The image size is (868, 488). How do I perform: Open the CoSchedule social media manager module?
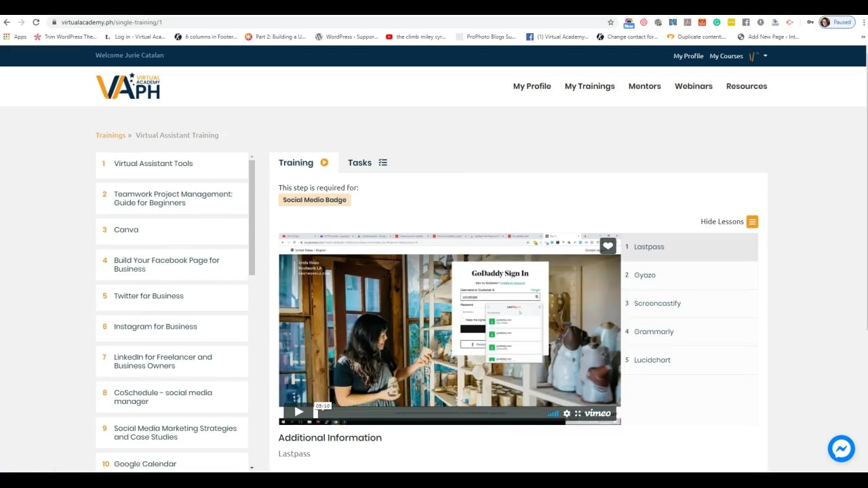coord(172,397)
